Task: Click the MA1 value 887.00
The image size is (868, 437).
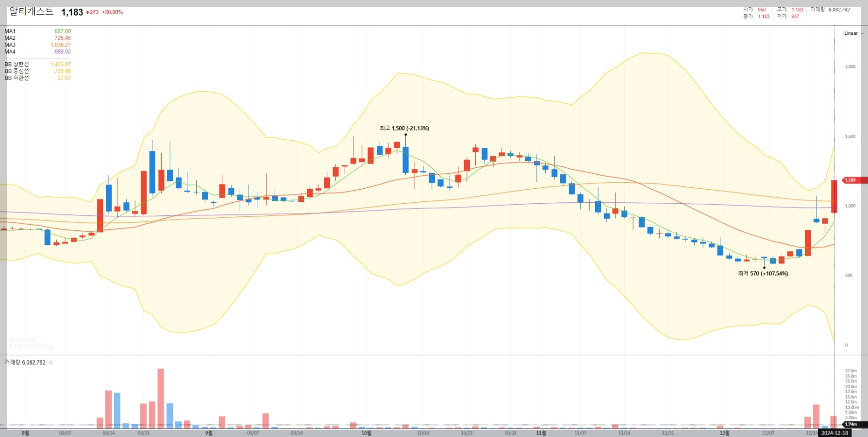Action: 63,31
